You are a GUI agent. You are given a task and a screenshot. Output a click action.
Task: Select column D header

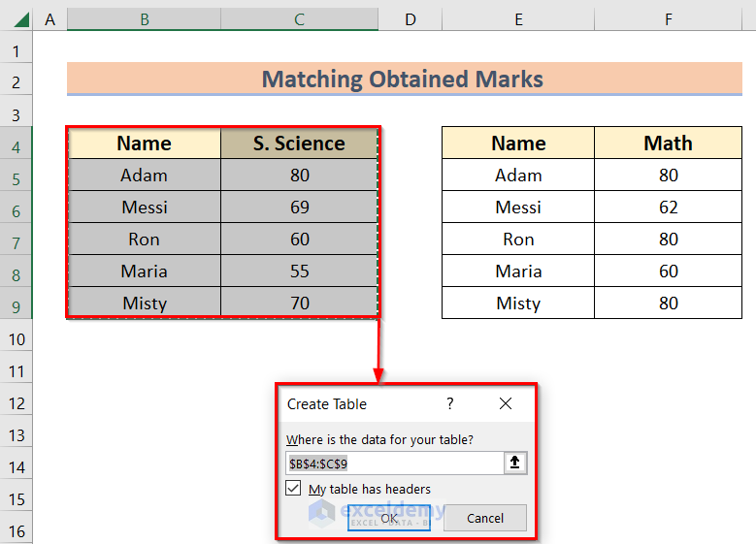410,19
